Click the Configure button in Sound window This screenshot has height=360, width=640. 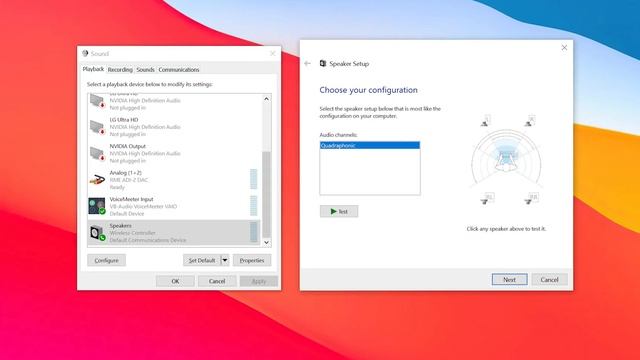tap(107, 260)
